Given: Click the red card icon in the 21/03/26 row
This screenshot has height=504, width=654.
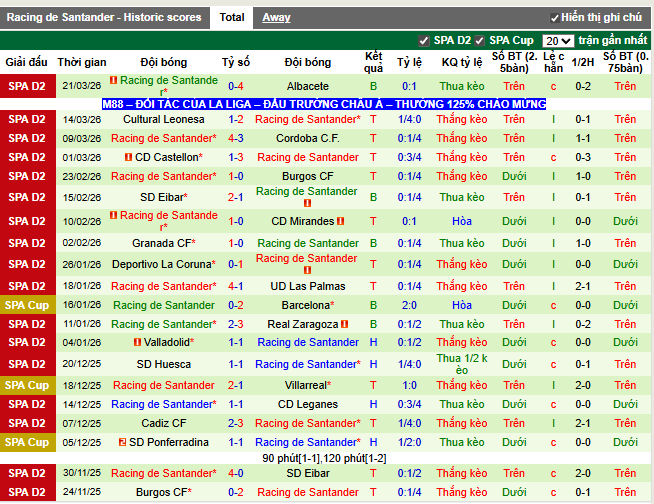Looking at the screenshot, I should (x=113, y=80).
